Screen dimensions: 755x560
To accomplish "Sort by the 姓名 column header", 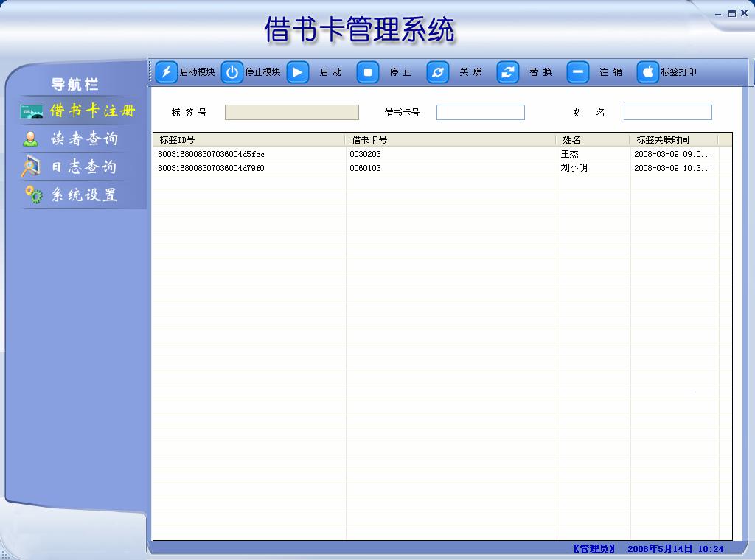I will 594,140.
